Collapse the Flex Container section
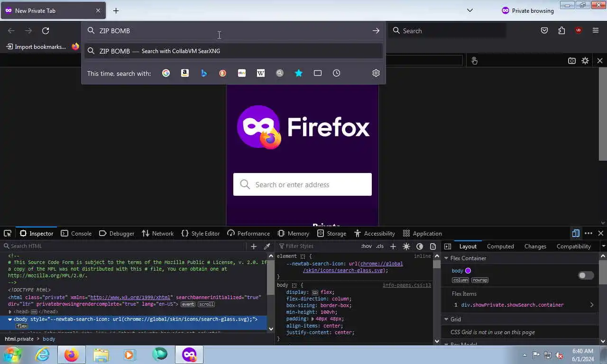 pyautogui.click(x=446, y=258)
